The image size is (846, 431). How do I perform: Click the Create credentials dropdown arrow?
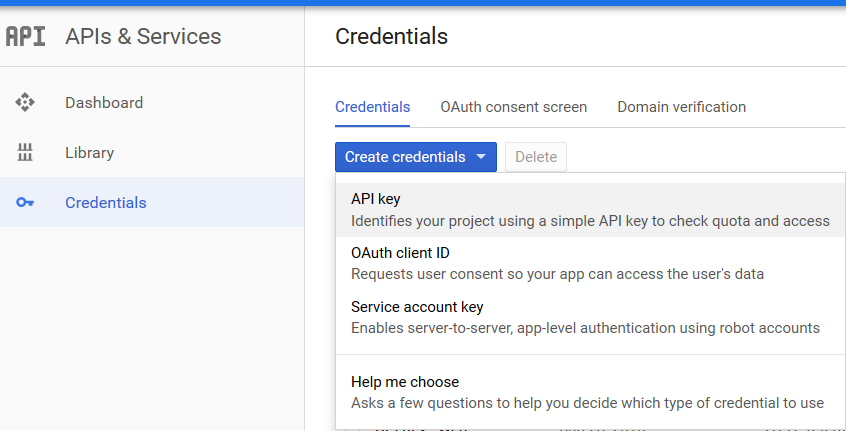481,157
